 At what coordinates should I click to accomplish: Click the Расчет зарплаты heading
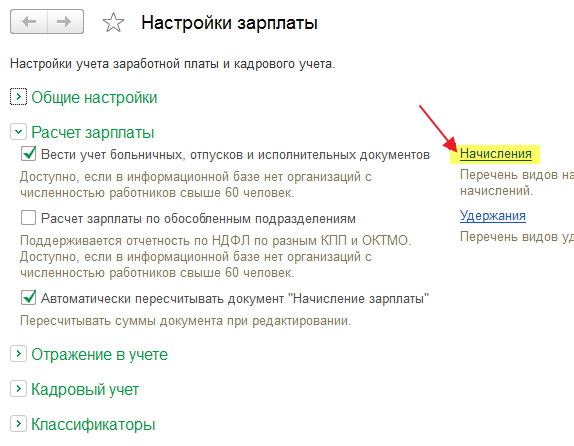coord(93,132)
